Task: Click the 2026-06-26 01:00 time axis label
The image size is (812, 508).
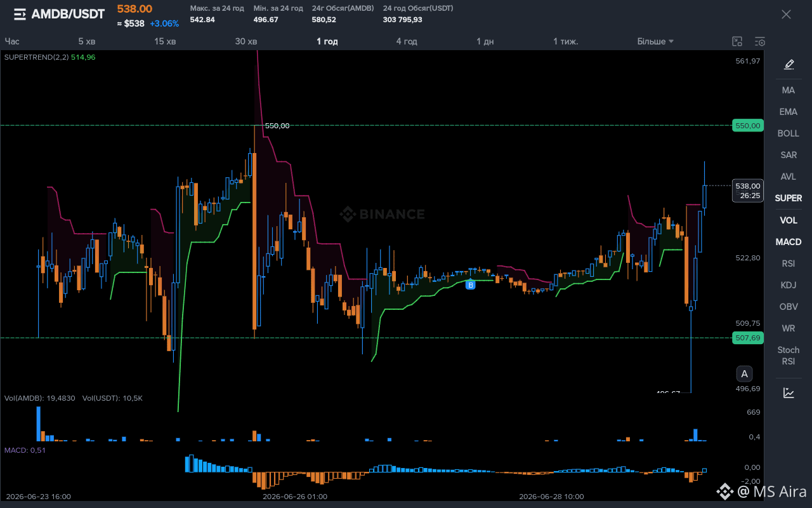Action: [x=295, y=497]
